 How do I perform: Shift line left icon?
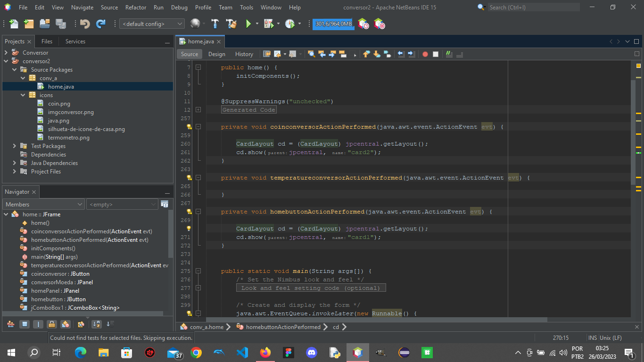tap(401, 54)
